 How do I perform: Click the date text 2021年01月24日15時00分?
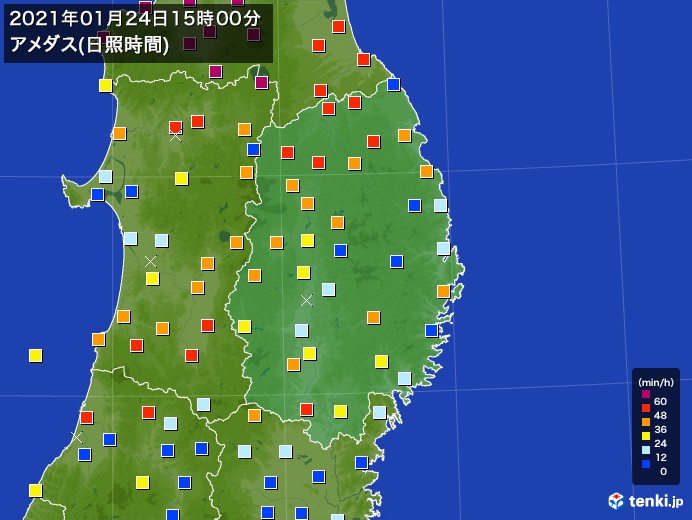135,19
